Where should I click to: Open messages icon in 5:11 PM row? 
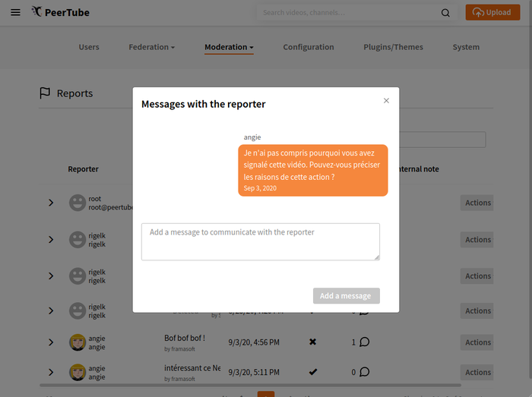364,372
